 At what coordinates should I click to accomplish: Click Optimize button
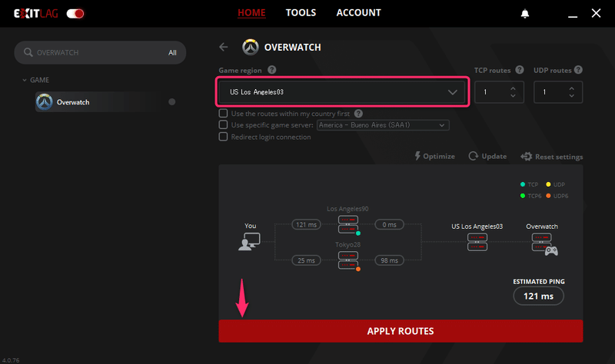click(434, 157)
